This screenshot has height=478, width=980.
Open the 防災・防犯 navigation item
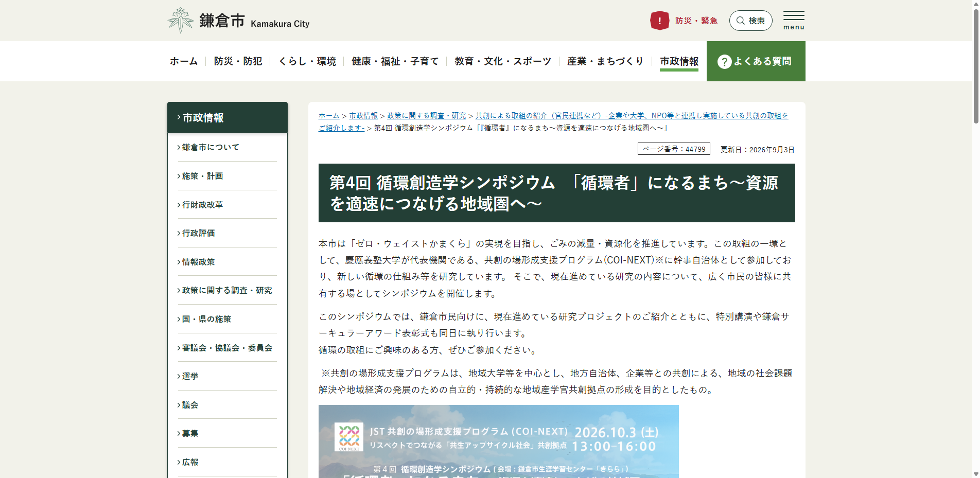(x=238, y=61)
